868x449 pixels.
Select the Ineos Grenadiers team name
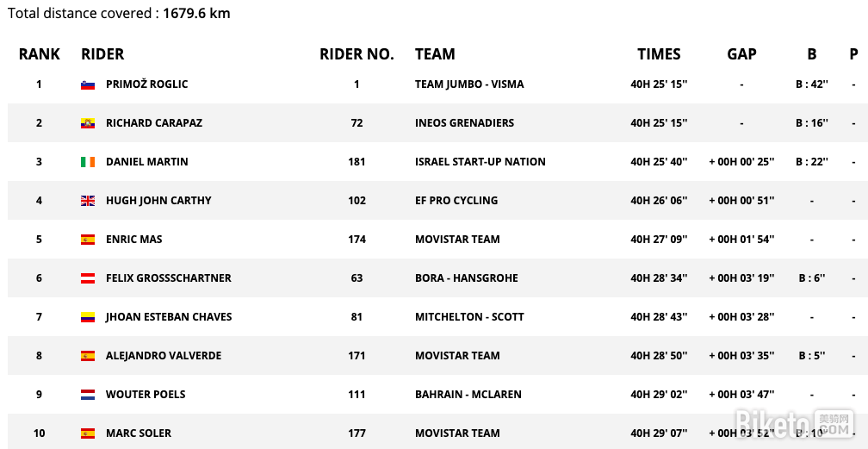[x=464, y=123]
